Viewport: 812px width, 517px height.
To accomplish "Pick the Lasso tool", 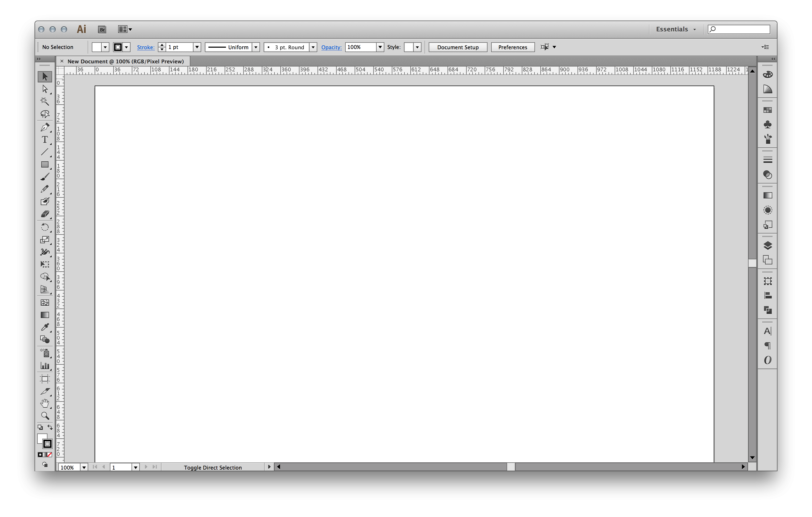I will (45, 114).
